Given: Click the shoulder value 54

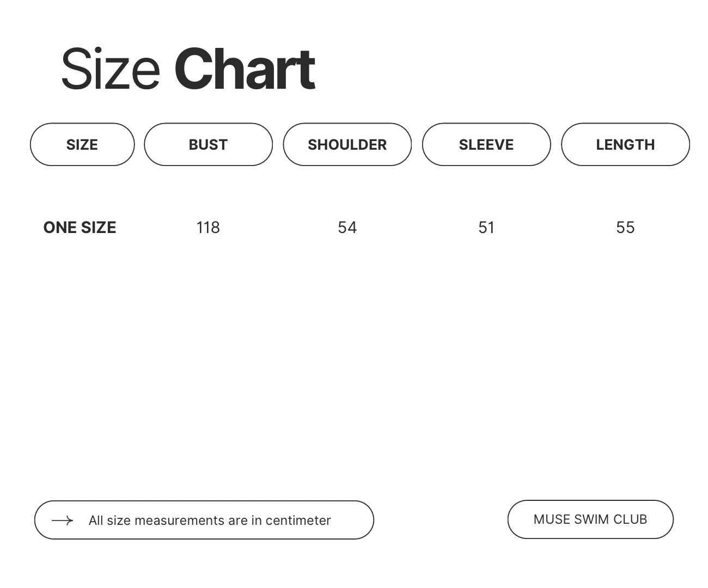Looking at the screenshot, I should [x=347, y=228].
